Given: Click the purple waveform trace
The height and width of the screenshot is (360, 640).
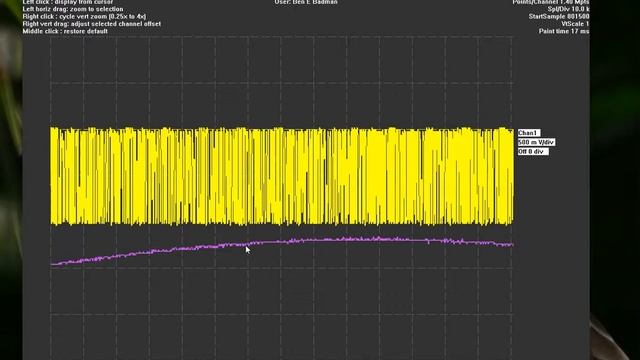Looking at the screenshot, I should [x=282, y=250].
